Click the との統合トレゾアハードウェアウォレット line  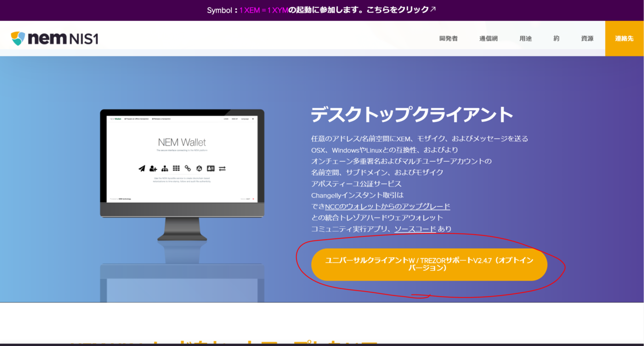coord(377,218)
